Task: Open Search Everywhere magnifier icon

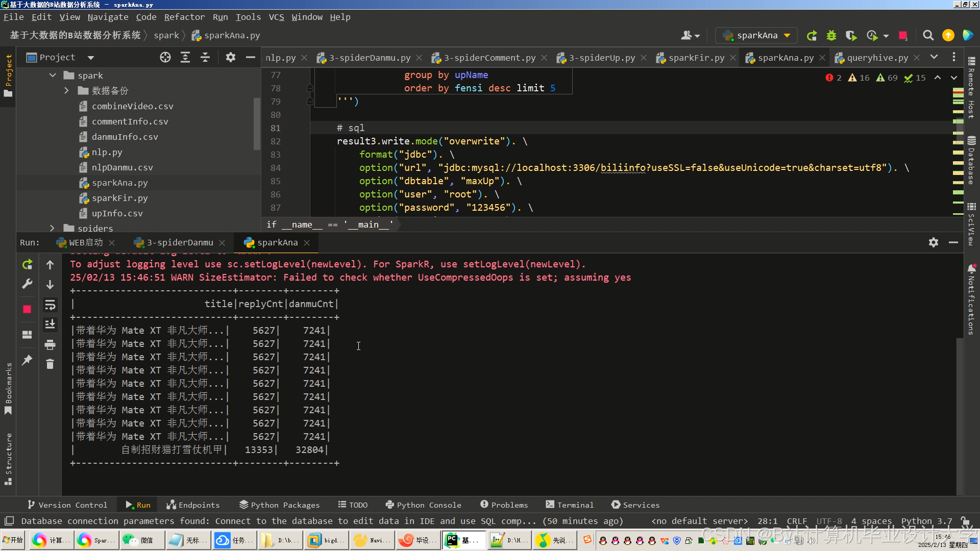Action: point(928,35)
